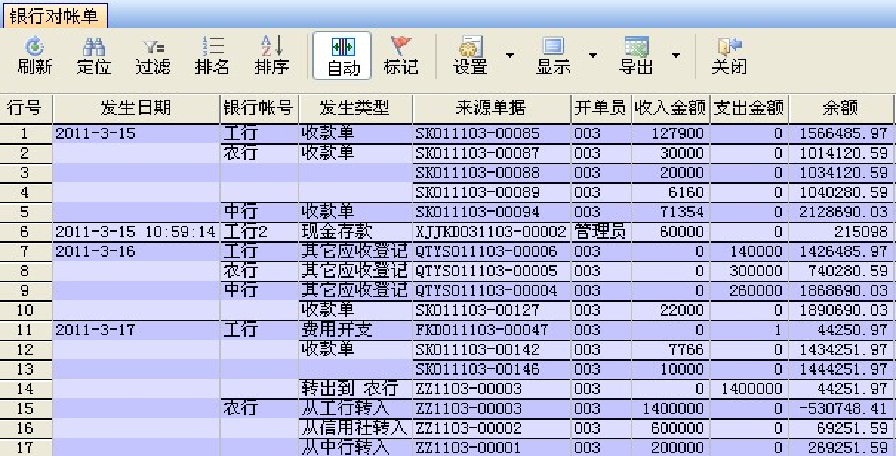
Task: Click the 余额 column header
Action: (x=839, y=108)
